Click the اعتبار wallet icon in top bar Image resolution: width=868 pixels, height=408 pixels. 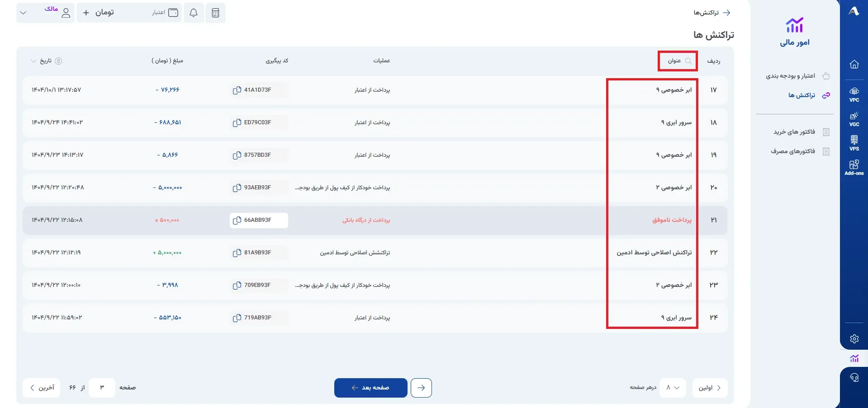173,13
